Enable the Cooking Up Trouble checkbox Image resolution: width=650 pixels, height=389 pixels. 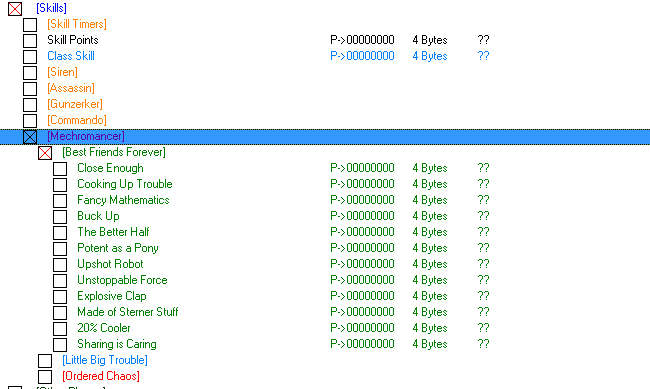[x=60, y=185]
